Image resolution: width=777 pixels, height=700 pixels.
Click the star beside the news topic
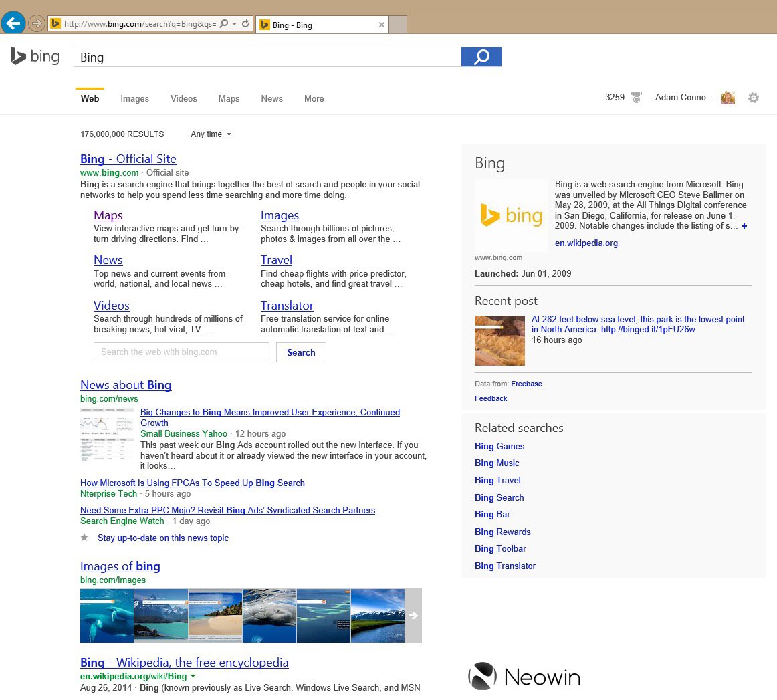[x=84, y=538]
